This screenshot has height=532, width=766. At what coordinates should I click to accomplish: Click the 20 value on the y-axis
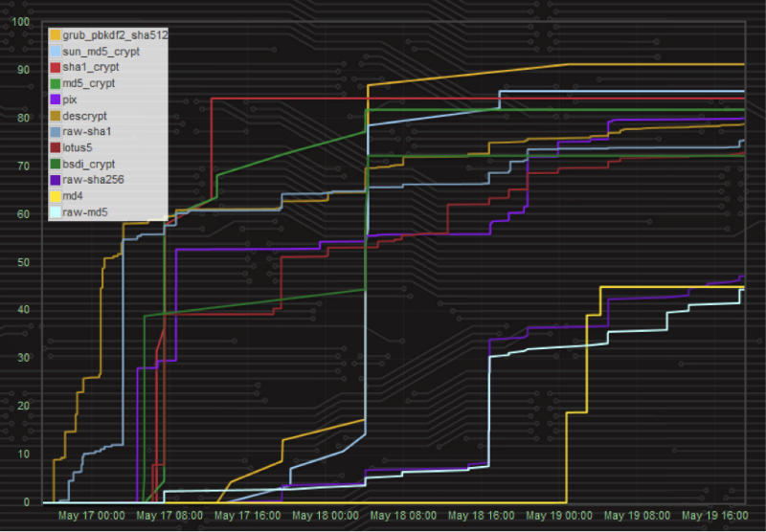(x=23, y=406)
